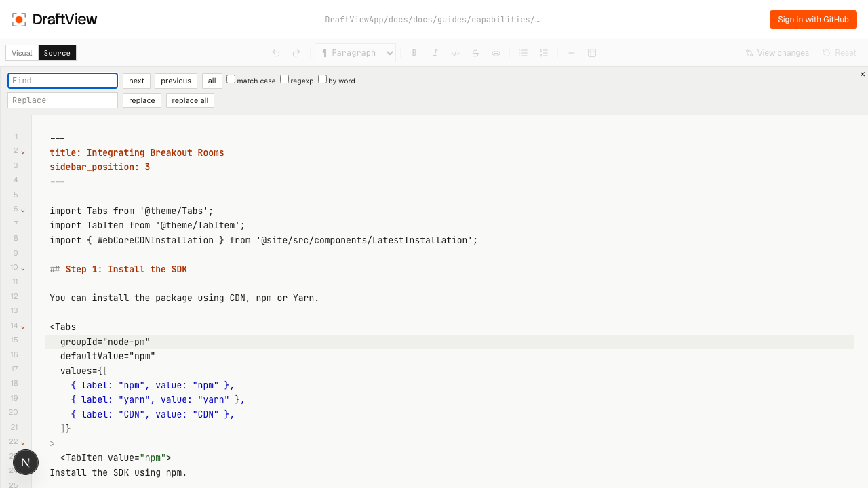Select all search matches
The height and width of the screenshot is (488, 868).
[x=212, y=81]
